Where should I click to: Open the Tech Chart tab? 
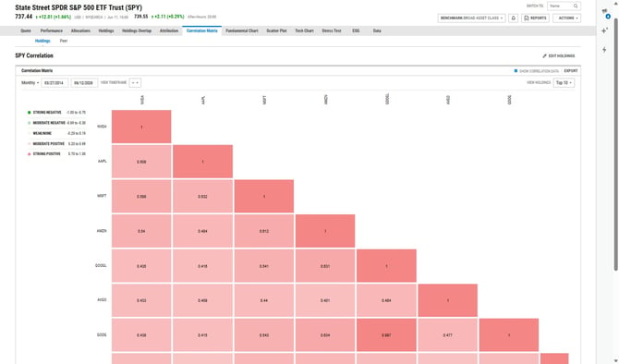304,30
